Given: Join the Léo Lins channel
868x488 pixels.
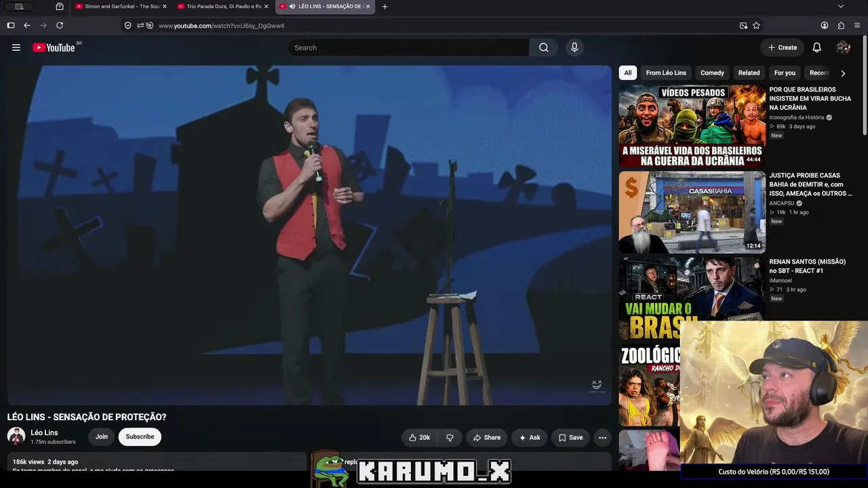Looking at the screenshot, I should coord(102,437).
